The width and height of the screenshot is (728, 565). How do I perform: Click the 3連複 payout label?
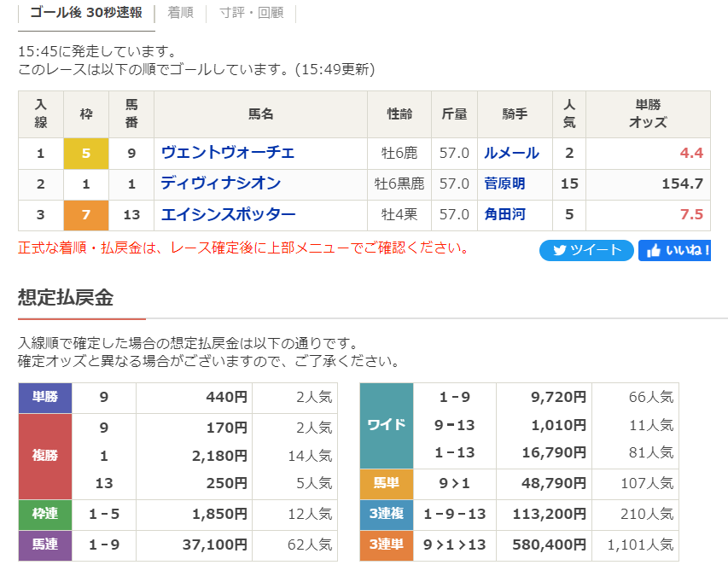387,515
